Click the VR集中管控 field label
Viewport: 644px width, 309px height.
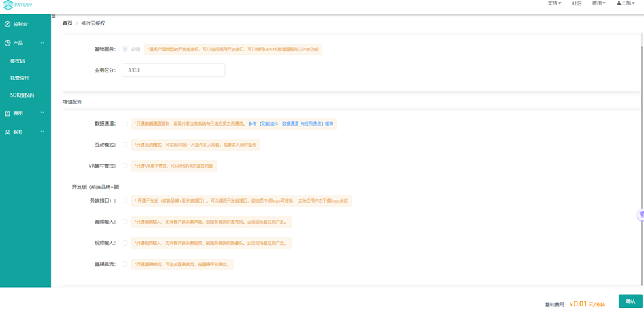103,166
